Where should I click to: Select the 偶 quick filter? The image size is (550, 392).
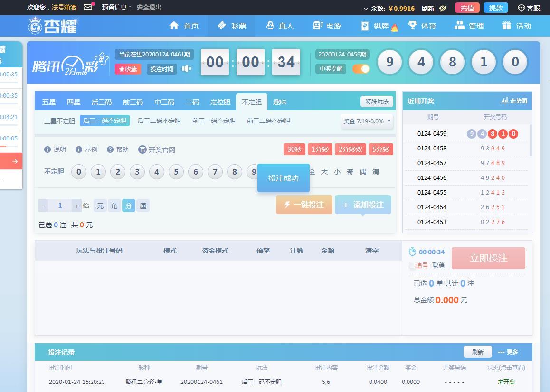point(363,172)
